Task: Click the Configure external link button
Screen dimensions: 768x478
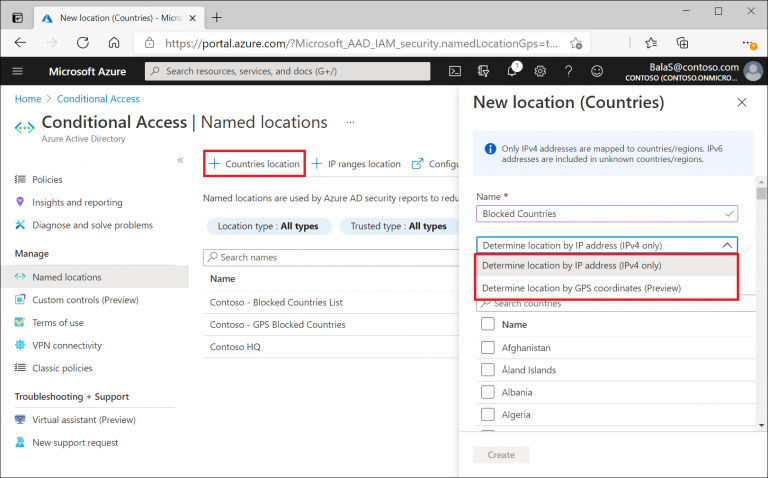Action: 435,164
